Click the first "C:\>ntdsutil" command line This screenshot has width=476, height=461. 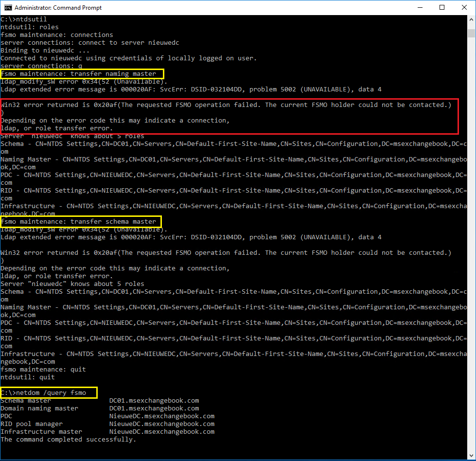23,19
